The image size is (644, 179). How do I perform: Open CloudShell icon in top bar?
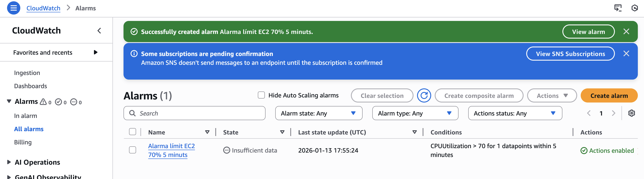pos(618,8)
